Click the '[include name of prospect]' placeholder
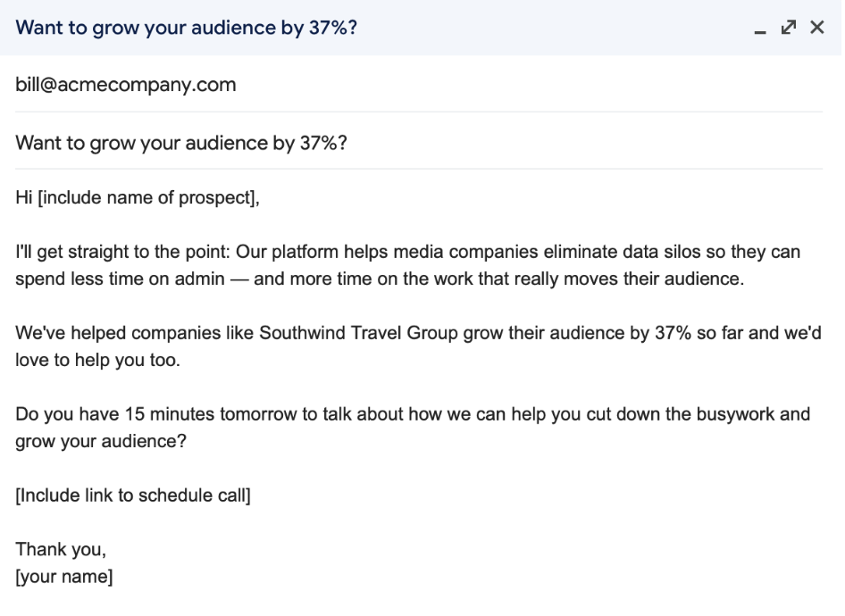 pos(146,197)
